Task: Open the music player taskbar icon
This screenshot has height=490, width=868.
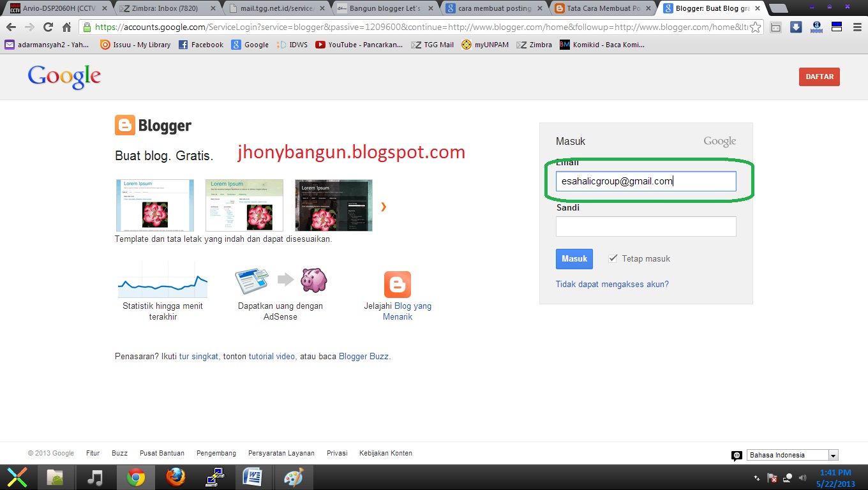Action: point(95,477)
